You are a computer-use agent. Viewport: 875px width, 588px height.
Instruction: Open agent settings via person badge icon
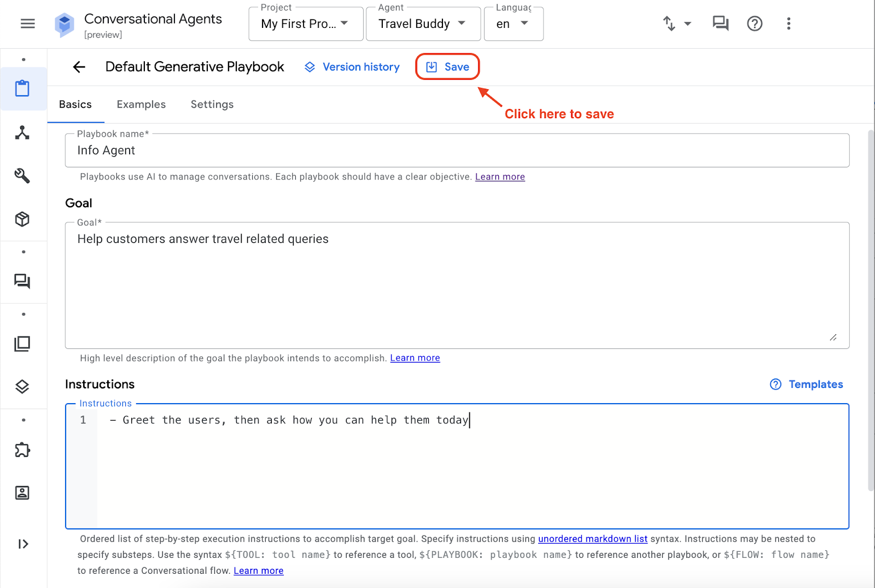[x=23, y=492]
